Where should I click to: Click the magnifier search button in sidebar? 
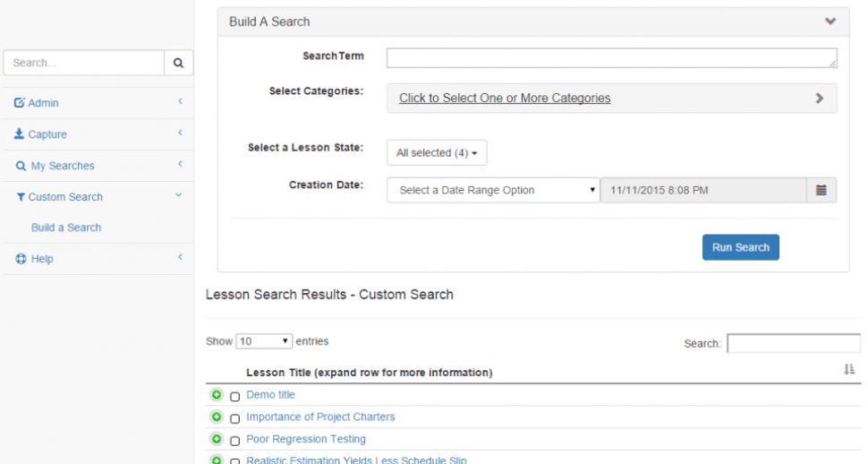(178, 63)
